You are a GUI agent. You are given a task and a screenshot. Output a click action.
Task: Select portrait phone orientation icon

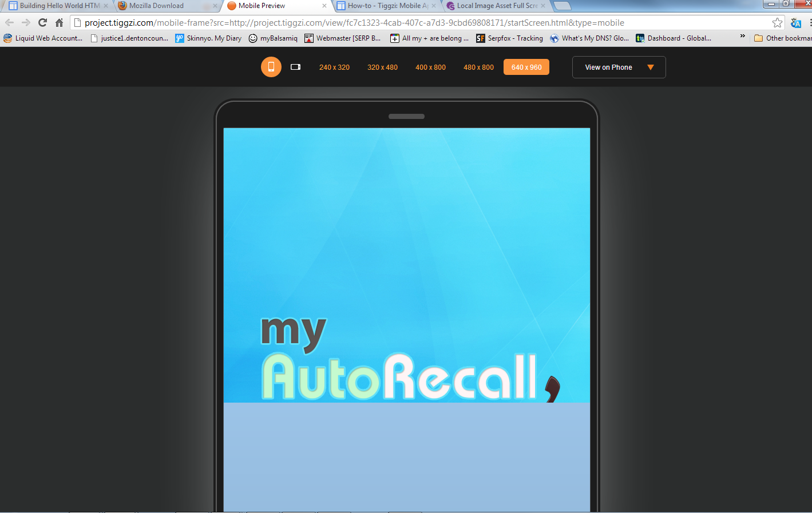click(x=271, y=67)
